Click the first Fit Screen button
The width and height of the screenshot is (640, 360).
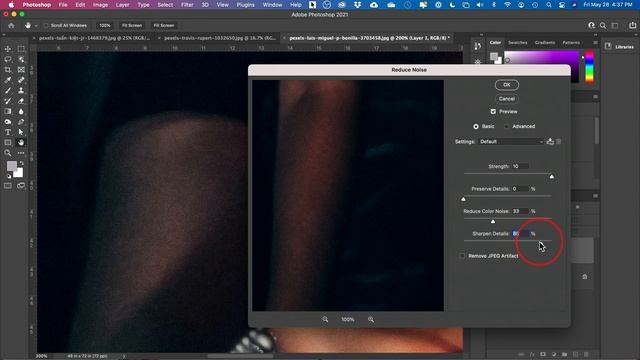click(132, 25)
